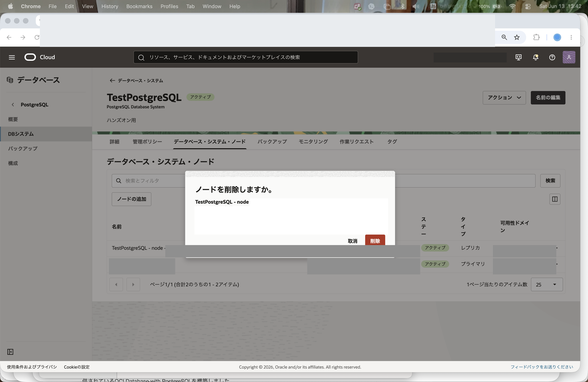Click Chrome's zoom magnifier icon
This screenshot has width=588, height=382.
click(x=504, y=37)
